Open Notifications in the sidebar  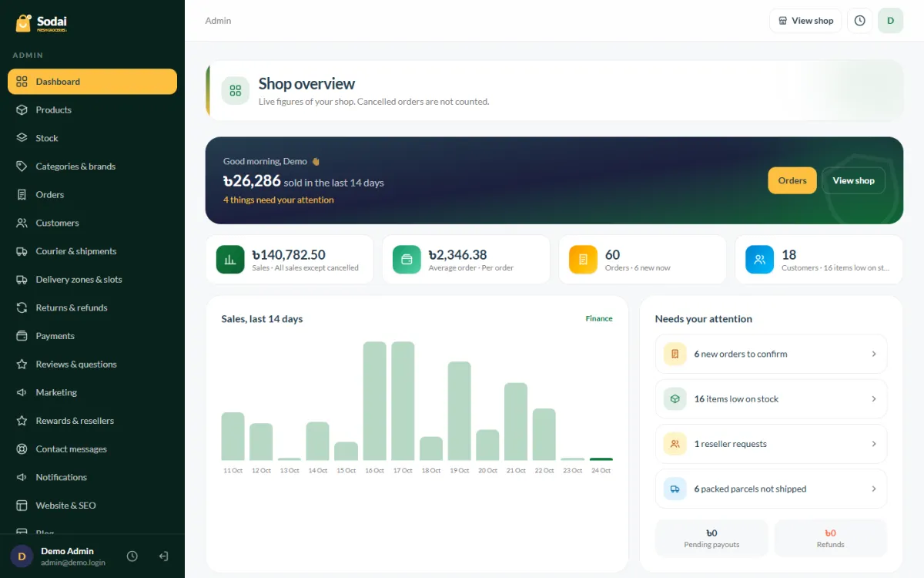pos(92,477)
